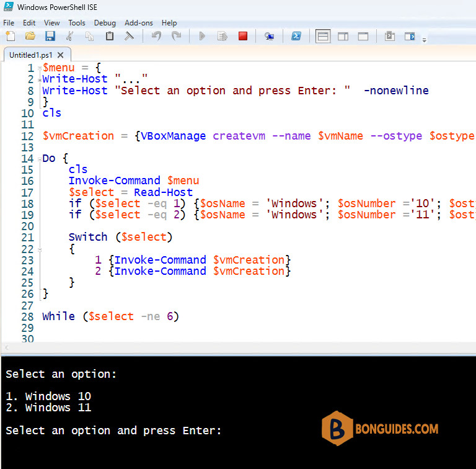Click Switch keyword on line 21
The height and width of the screenshot is (469, 476).
pyautogui.click(x=88, y=237)
